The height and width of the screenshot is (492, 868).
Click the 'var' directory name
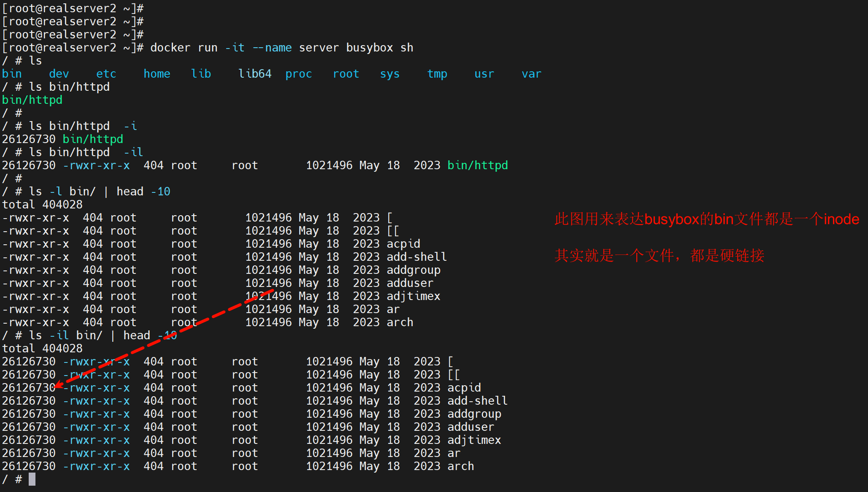531,74
